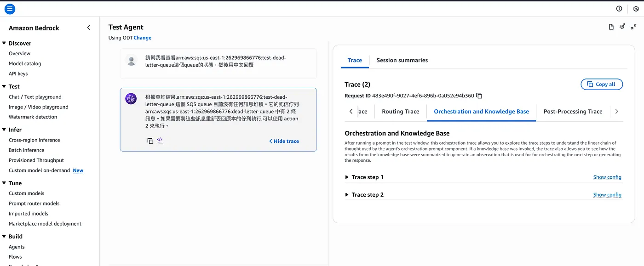Switch to the Session summaries tab
Screen dimensions: 644x266
[x=402, y=60]
